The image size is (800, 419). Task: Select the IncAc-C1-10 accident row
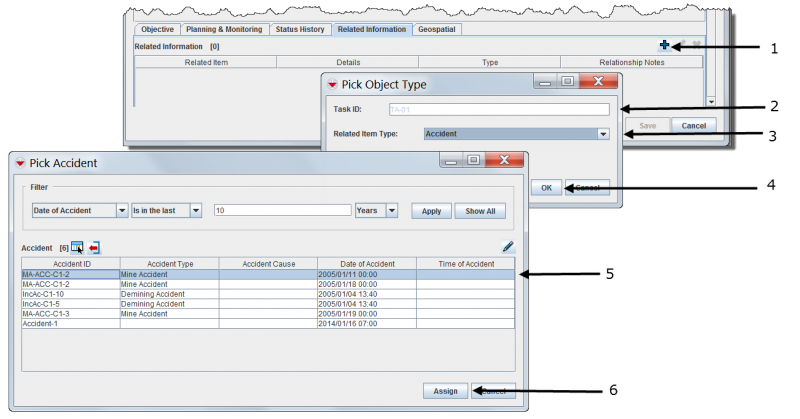[x=70, y=294]
